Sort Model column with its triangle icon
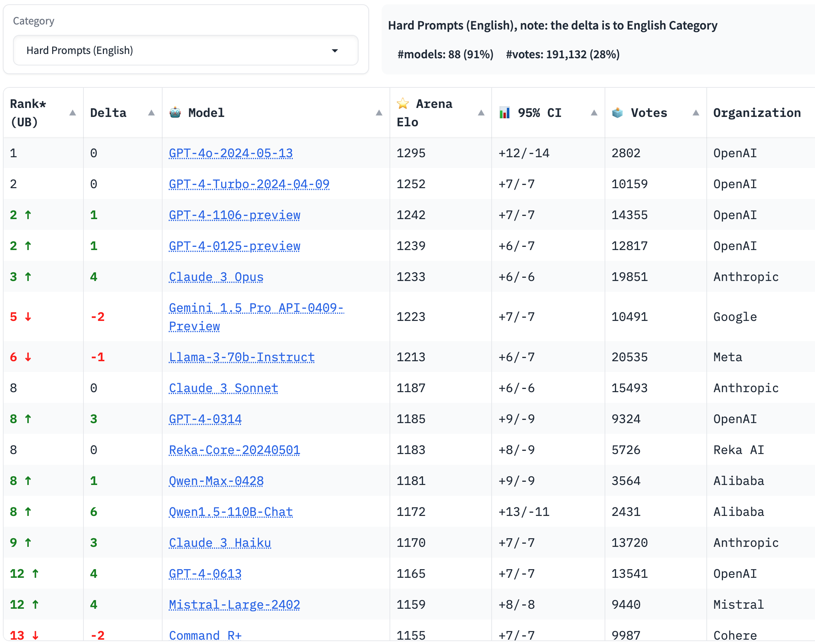 point(379,113)
